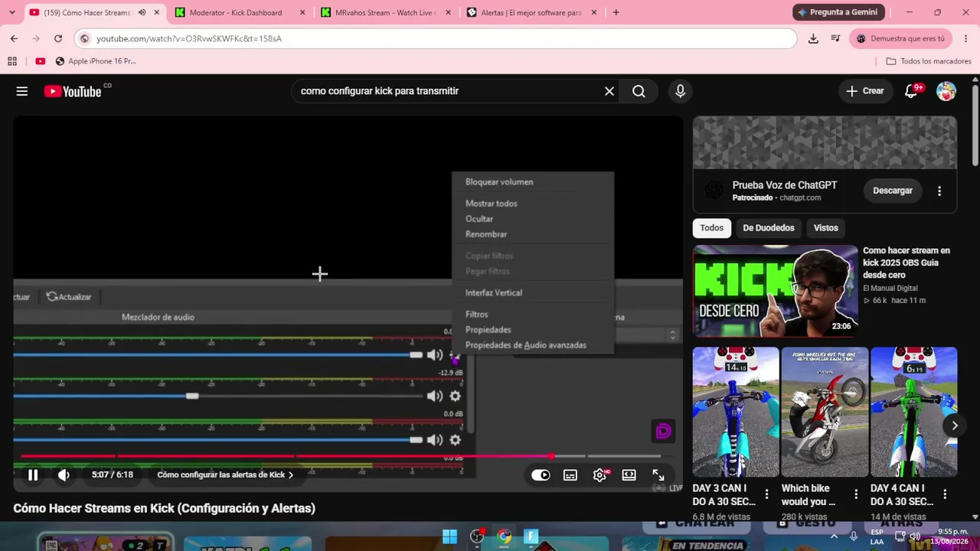Viewport: 980px width, 551px height.
Task: Click Pregunta a Gemini button
Action: (x=838, y=12)
